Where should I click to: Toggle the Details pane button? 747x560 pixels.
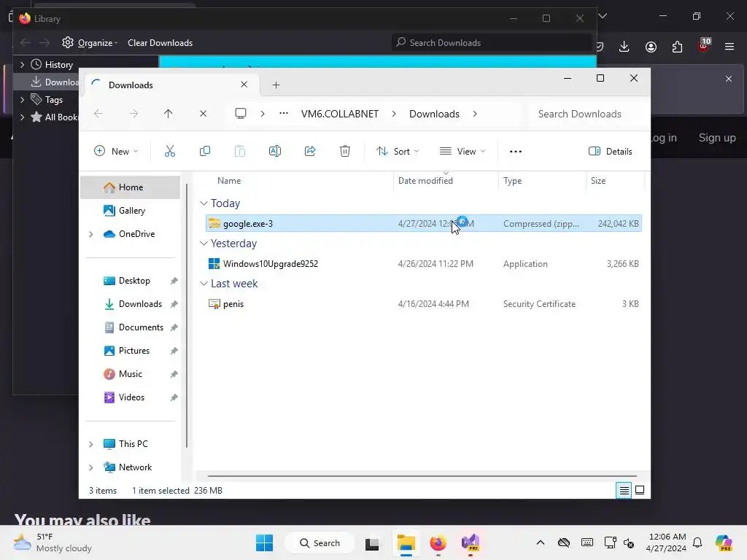611,152
